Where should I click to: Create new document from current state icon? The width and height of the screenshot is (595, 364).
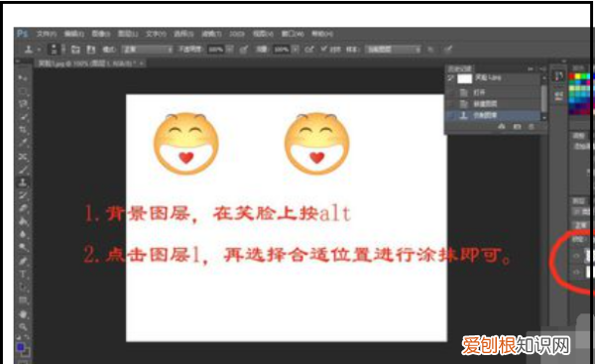click(x=502, y=127)
